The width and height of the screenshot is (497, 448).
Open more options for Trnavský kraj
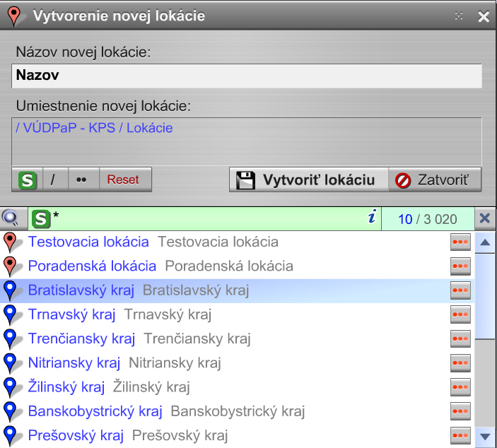coord(460,314)
